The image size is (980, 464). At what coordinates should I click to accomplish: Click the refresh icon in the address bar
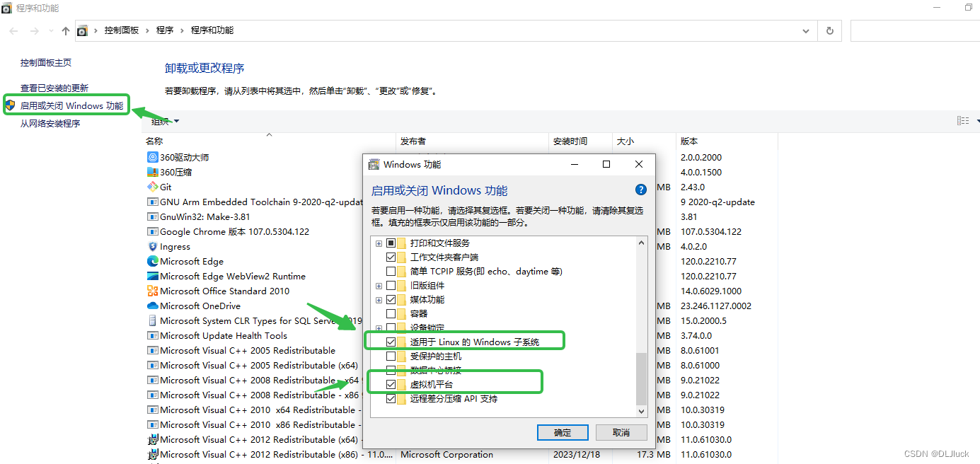(829, 30)
